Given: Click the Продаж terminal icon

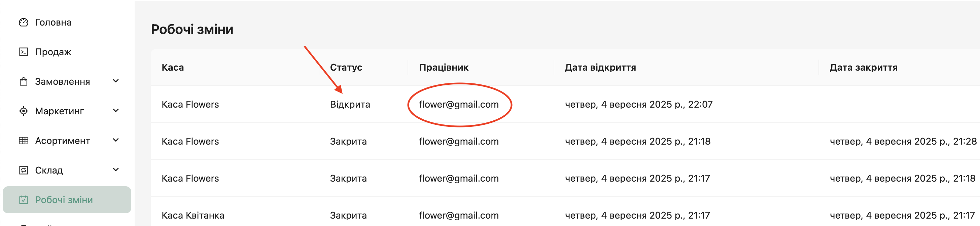Looking at the screenshot, I should pos(24,52).
